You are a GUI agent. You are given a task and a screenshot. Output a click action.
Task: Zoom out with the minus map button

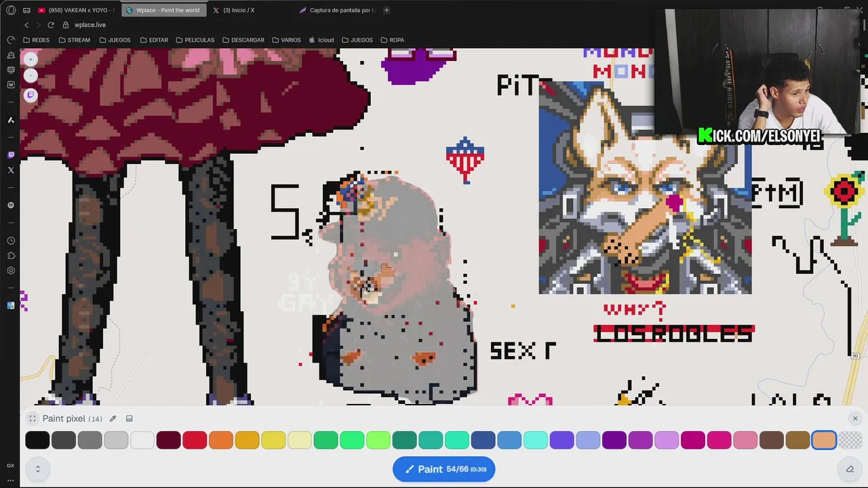[31, 76]
